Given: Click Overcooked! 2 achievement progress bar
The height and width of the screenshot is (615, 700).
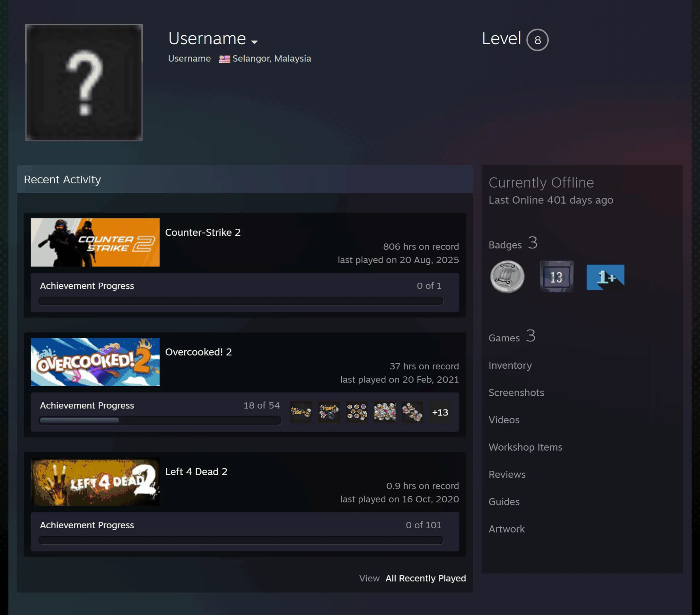Looking at the screenshot, I should click(160, 420).
